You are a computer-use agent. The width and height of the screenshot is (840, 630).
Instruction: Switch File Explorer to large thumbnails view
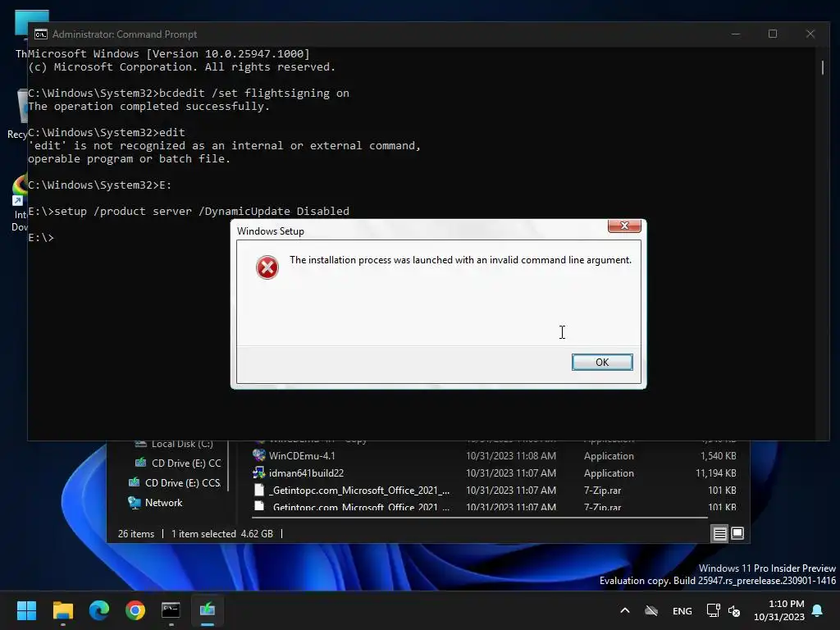point(737,533)
